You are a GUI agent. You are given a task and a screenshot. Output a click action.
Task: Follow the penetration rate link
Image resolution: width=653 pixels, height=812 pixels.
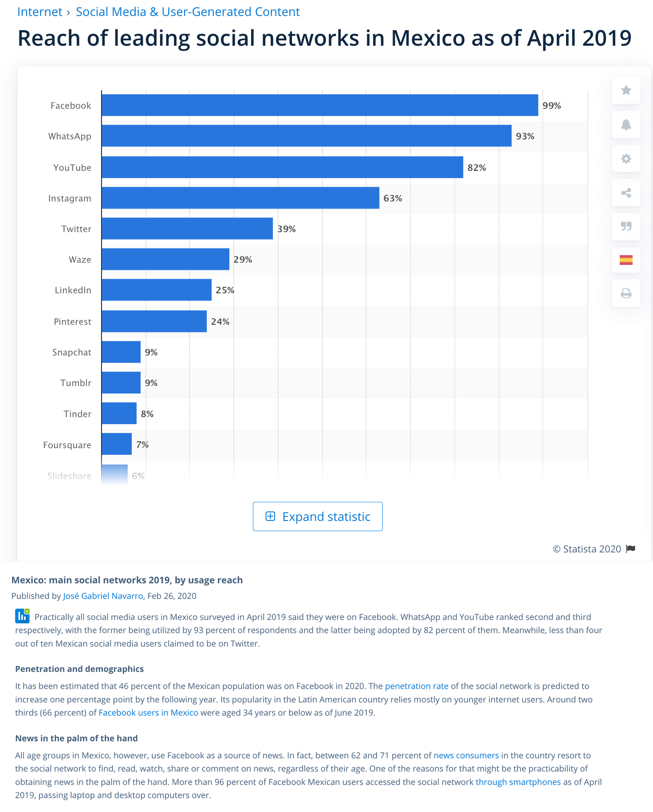(x=417, y=686)
